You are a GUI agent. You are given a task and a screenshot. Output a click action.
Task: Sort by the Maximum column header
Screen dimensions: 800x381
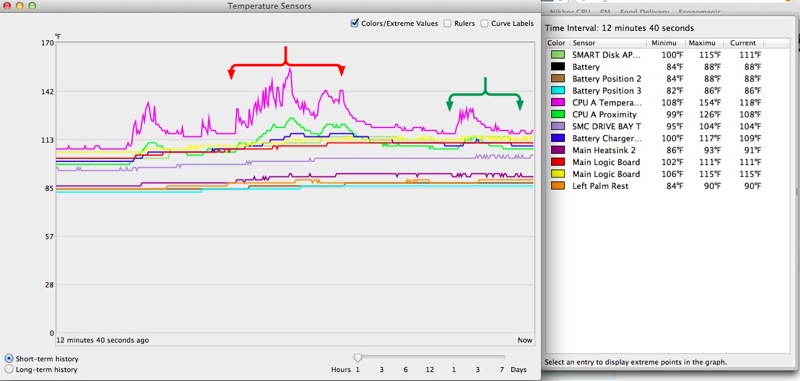click(x=704, y=43)
